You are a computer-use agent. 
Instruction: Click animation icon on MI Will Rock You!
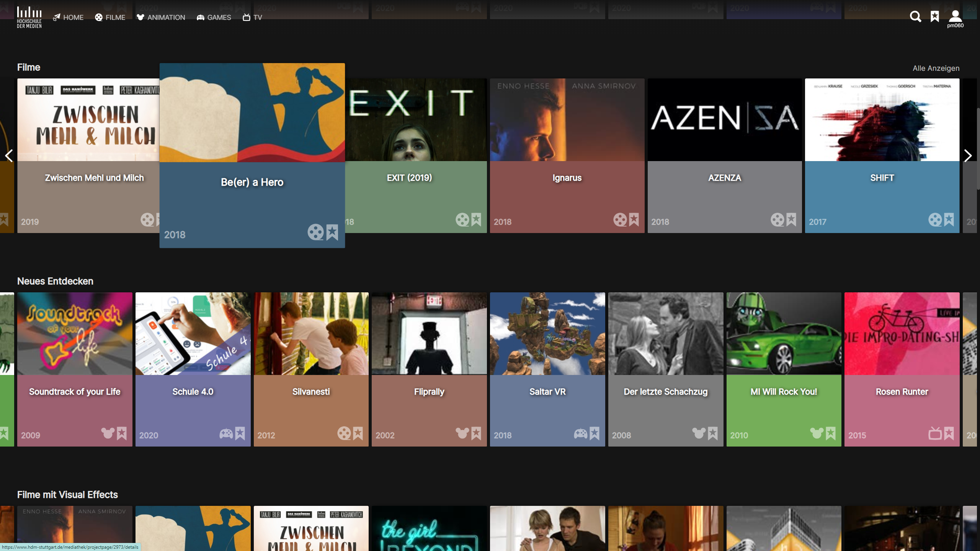click(x=817, y=433)
